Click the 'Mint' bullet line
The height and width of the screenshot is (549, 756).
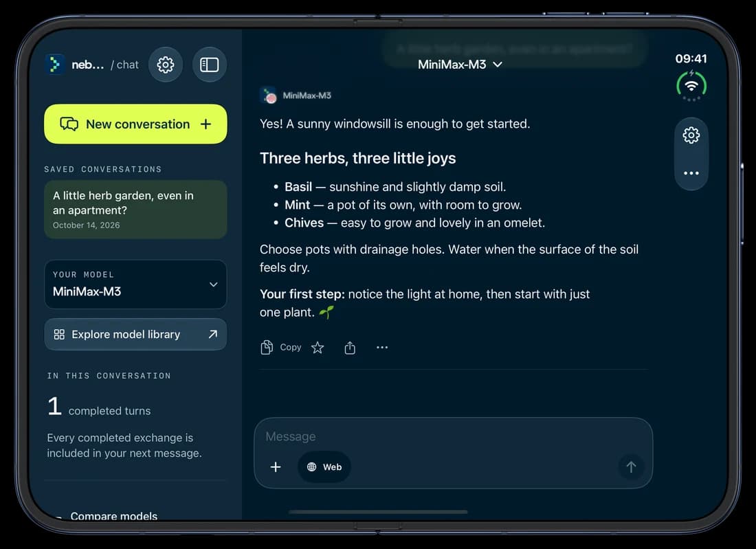403,205
